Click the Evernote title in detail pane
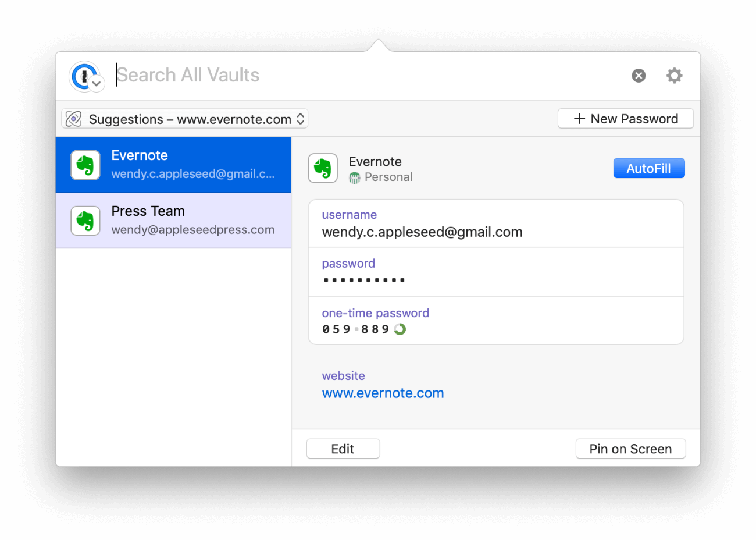Viewport: 756px width, 540px height. coord(375,162)
